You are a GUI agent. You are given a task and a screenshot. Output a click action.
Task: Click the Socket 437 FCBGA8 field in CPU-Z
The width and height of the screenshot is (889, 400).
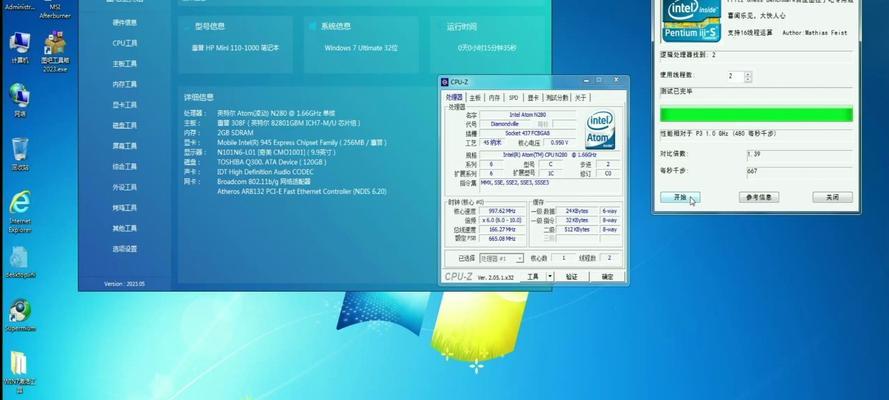coord(528,133)
